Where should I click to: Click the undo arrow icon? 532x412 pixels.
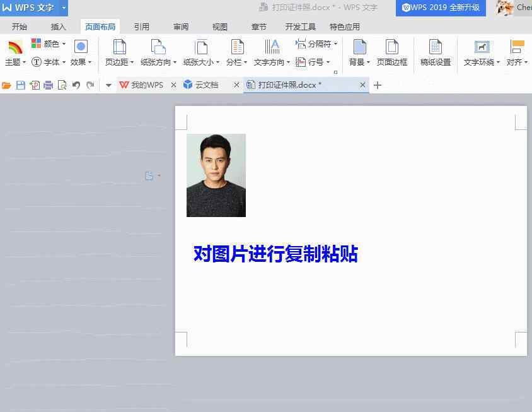tap(76, 85)
